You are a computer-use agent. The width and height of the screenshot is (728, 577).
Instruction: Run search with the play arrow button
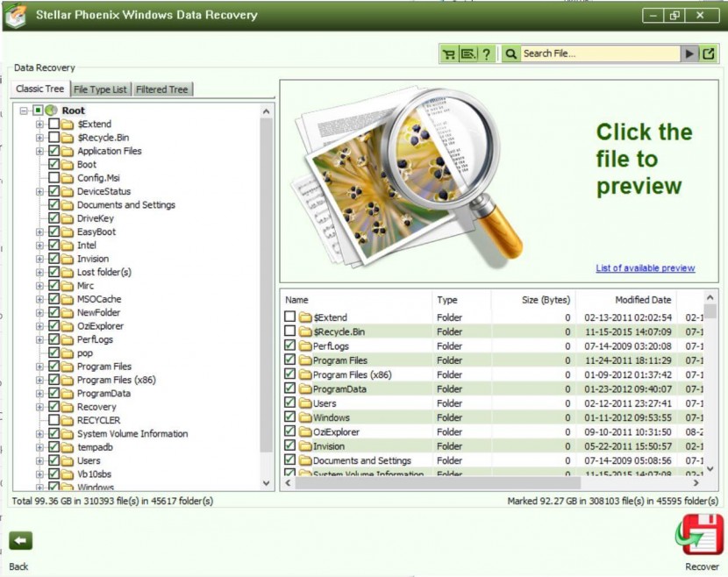pos(689,53)
